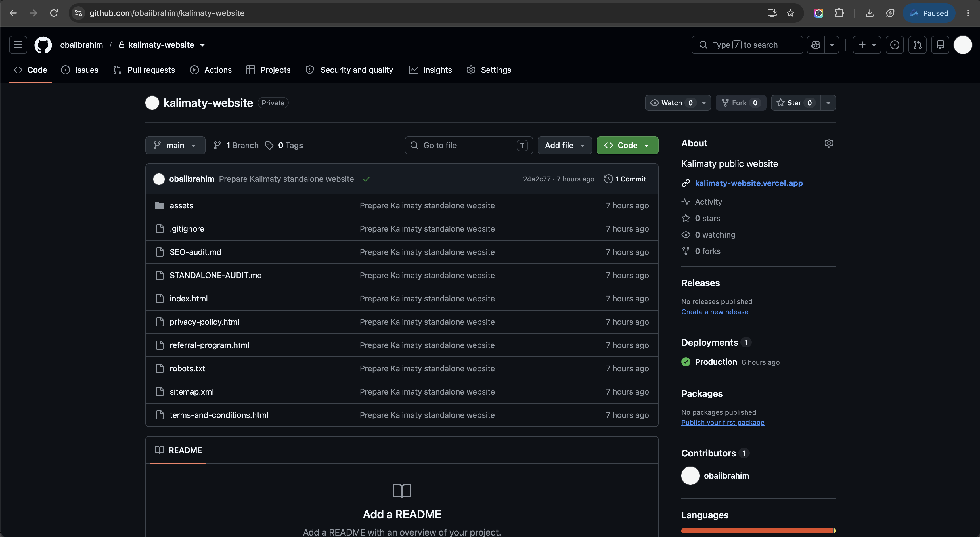Image resolution: width=980 pixels, height=537 pixels.
Task: Open the repository switcher caret beside kalimaty-website
Action: 202,45
